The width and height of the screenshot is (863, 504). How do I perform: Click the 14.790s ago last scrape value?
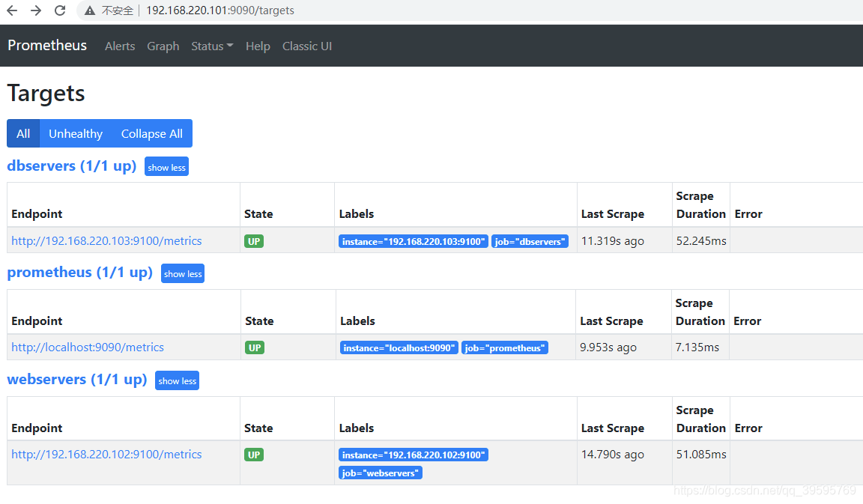click(613, 455)
